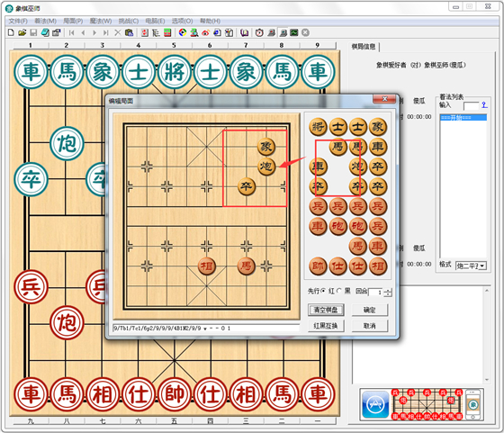Click the green monitor toolbar icon
The image size is (504, 433).
tap(294, 32)
